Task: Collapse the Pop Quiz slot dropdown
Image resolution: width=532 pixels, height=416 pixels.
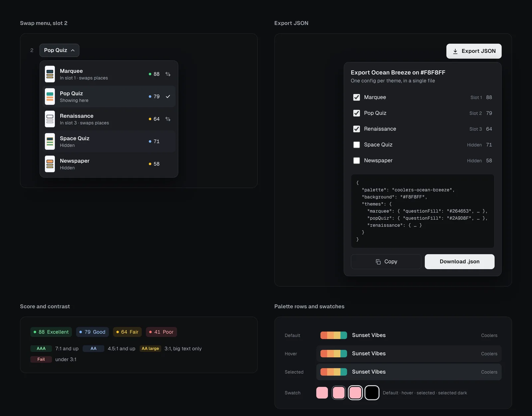Action: 60,50
